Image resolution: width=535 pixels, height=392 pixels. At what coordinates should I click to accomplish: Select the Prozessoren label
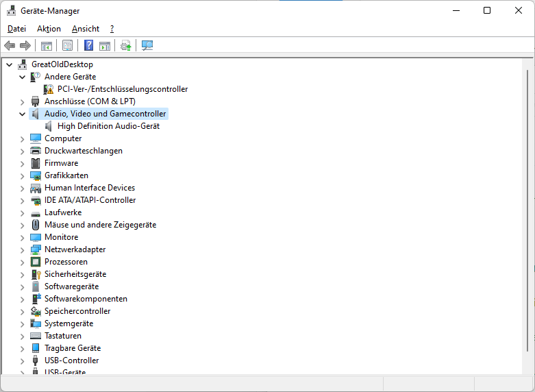[66, 262]
